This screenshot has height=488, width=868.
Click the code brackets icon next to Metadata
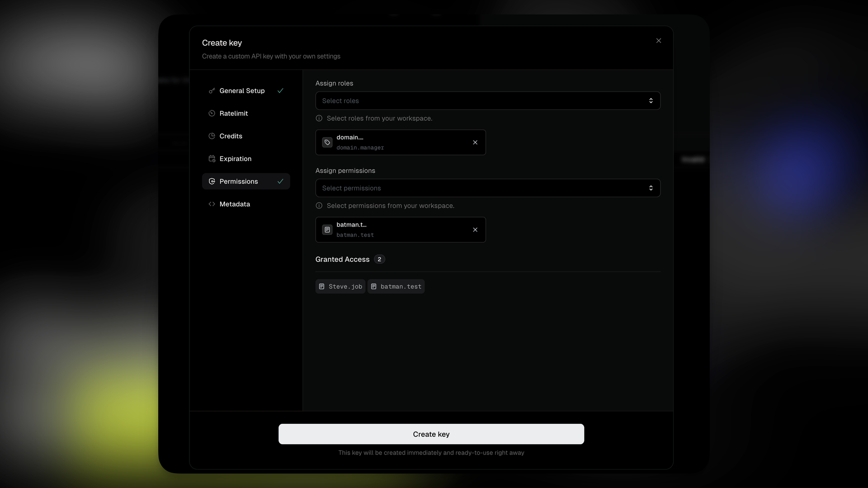coord(212,204)
